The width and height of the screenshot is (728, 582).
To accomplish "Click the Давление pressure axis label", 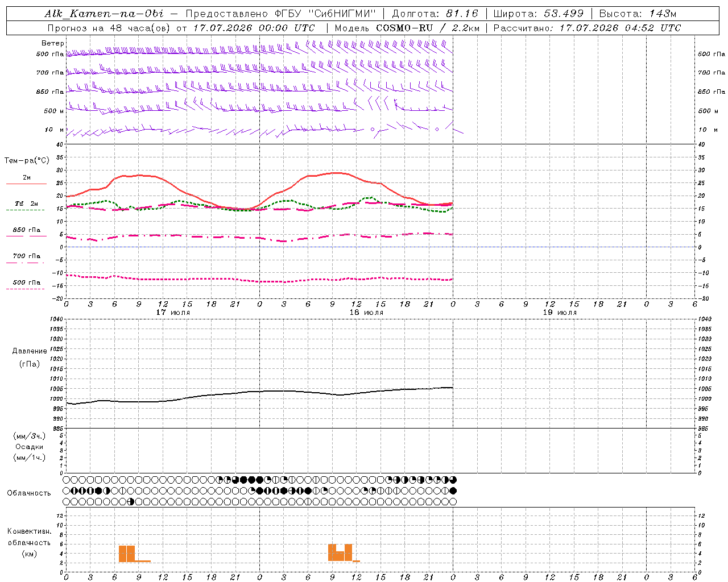I will pyautogui.click(x=30, y=351).
